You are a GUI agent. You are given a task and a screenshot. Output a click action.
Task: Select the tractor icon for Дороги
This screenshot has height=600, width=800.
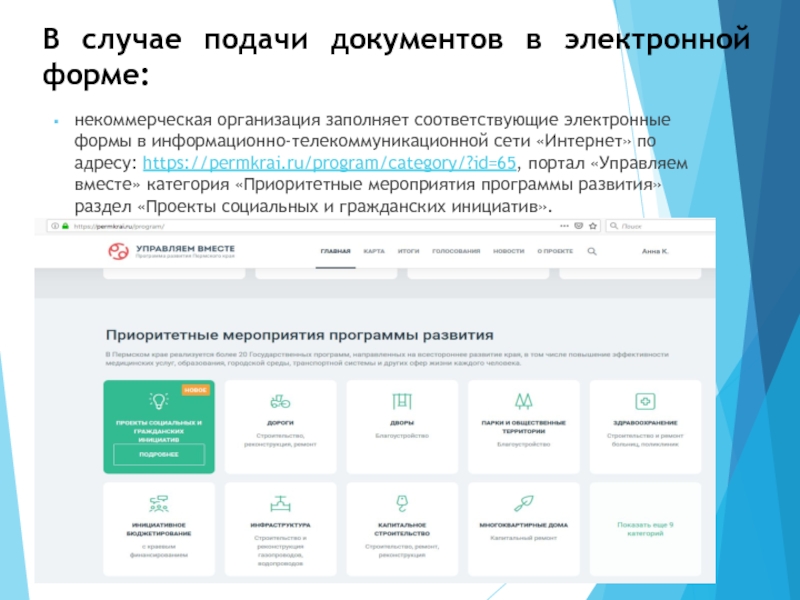280,402
